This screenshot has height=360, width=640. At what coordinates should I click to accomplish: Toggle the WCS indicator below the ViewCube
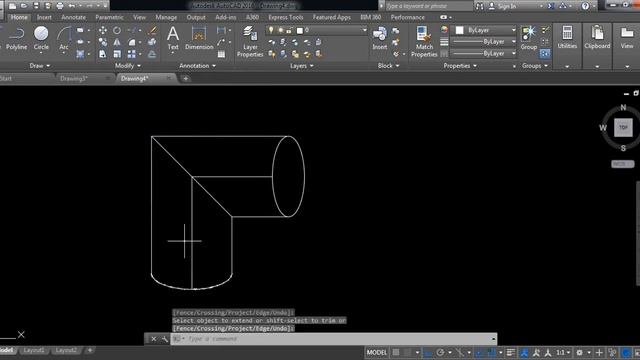[x=622, y=164]
